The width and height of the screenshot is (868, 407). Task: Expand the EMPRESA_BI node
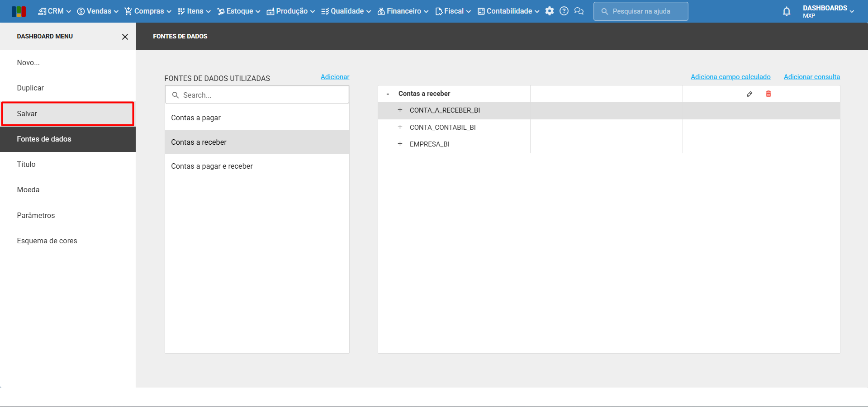pos(400,144)
